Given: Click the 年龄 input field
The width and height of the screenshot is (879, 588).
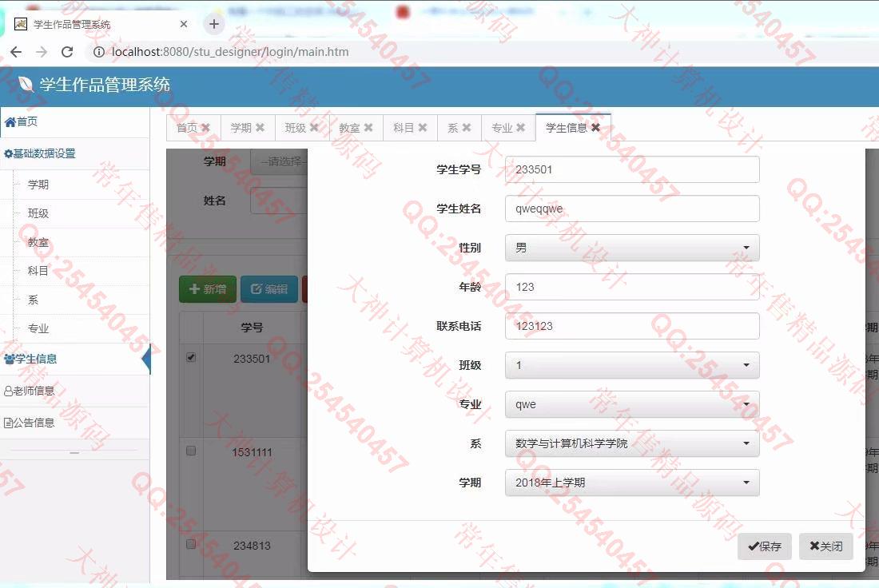Looking at the screenshot, I should pyautogui.click(x=632, y=287).
